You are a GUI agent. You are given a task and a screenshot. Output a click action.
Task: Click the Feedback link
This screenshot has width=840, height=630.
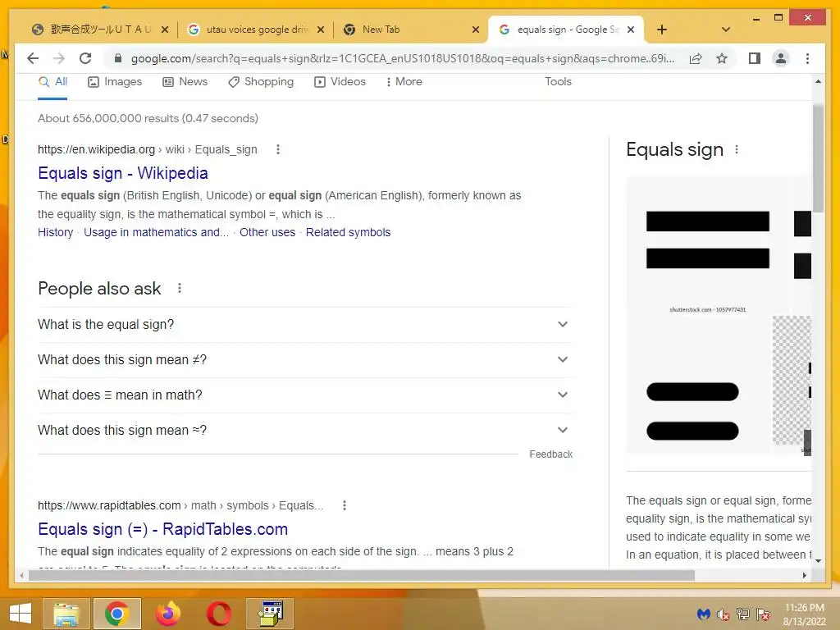click(550, 454)
